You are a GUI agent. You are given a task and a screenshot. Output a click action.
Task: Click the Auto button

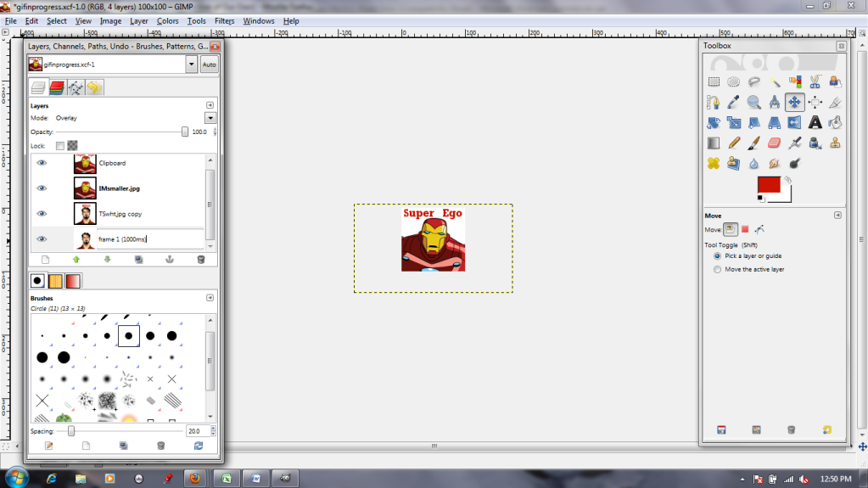point(210,65)
